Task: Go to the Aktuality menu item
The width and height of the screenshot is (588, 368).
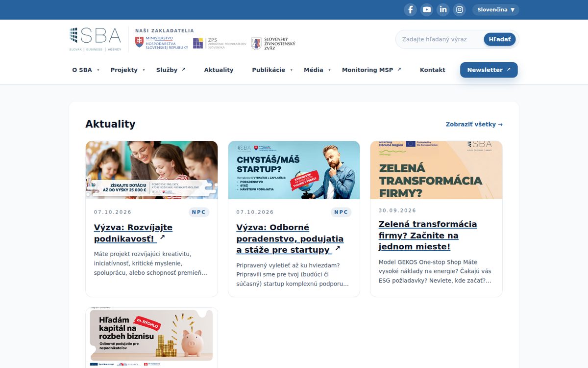Action: (x=219, y=70)
